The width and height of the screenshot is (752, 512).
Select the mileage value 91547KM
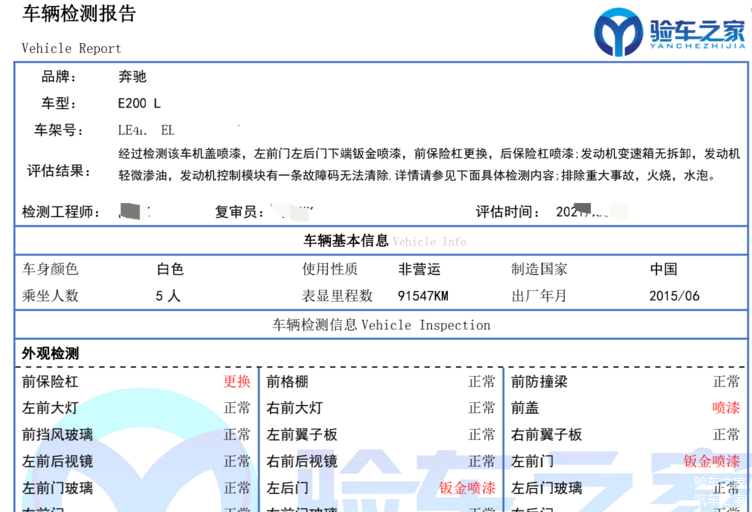click(x=423, y=296)
